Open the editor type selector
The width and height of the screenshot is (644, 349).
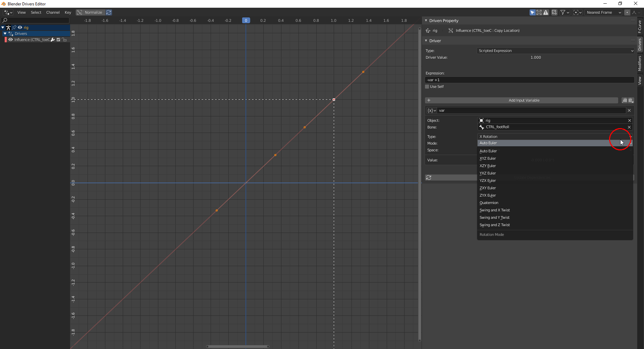coord(8,12)
